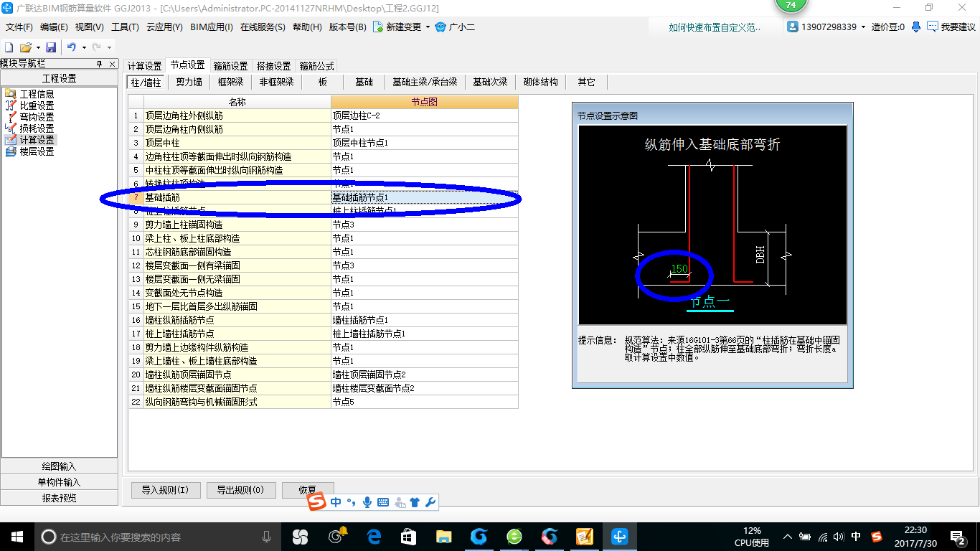Click the Redo arrow icon

click(97, 47)
